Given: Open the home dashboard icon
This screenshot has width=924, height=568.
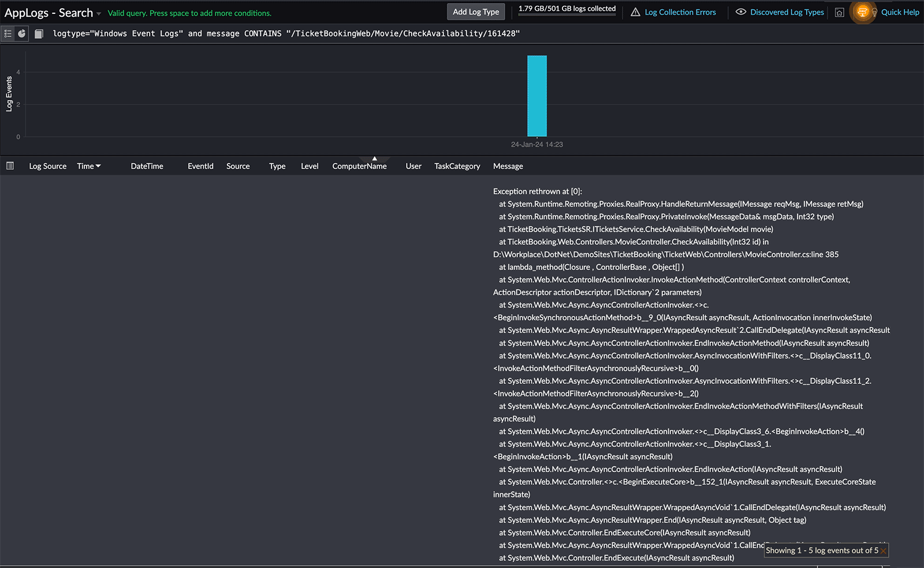Looking at the screenshot, I should 840,12.
